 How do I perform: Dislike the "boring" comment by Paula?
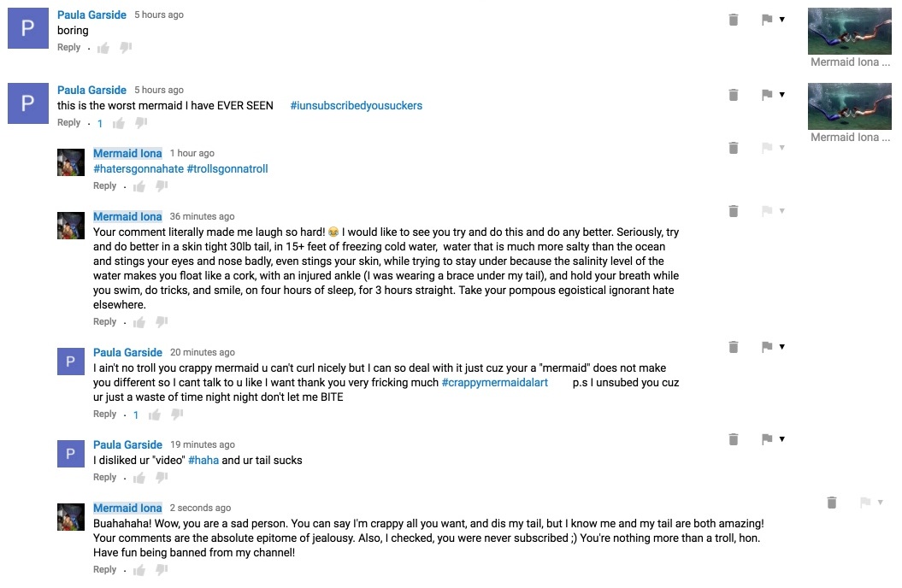[126, 48]
